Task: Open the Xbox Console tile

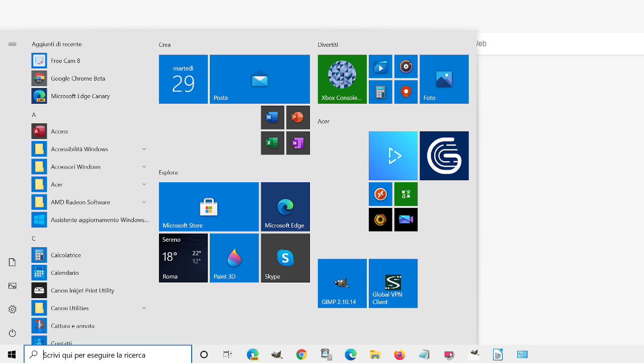Action: 342,79
